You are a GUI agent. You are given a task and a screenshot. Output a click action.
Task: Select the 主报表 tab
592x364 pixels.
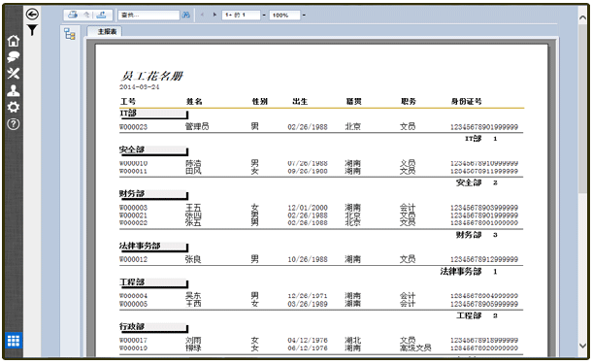pos(106,32)
